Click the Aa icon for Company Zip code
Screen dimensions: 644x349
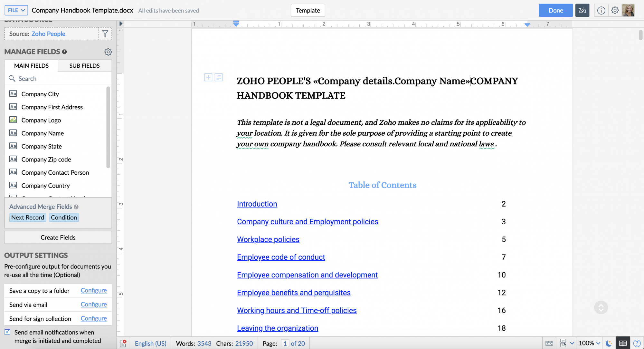pos(13,159)
